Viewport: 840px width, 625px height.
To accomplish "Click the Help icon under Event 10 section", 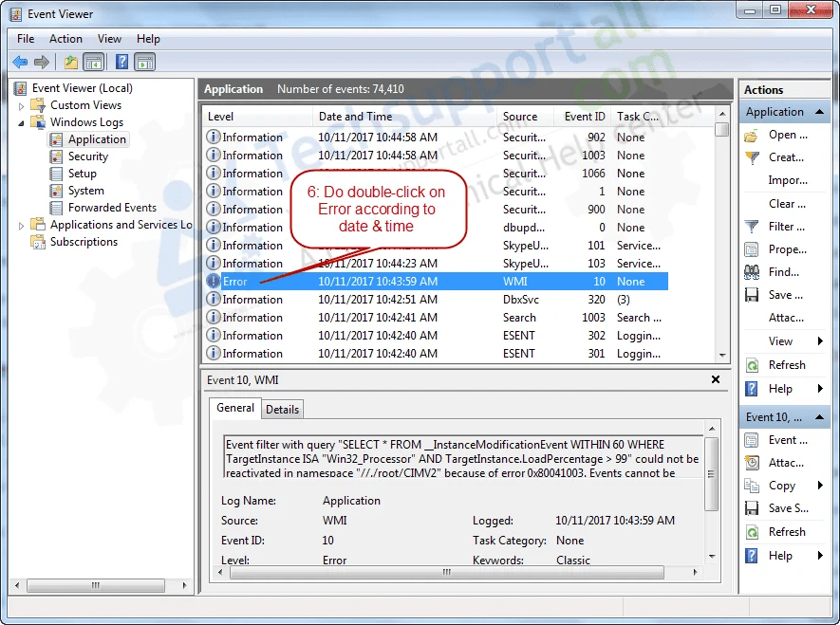I will pyautogui.click(x=752, y=556).
